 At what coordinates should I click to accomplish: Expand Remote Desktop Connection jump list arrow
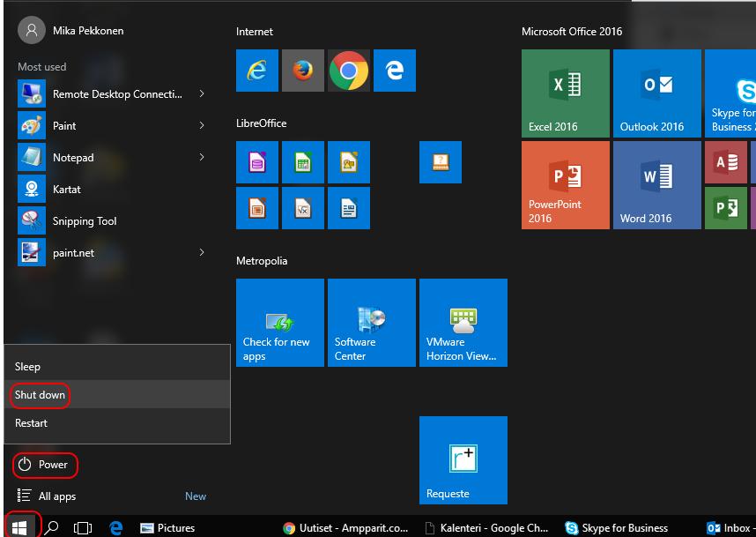(202, 93)
